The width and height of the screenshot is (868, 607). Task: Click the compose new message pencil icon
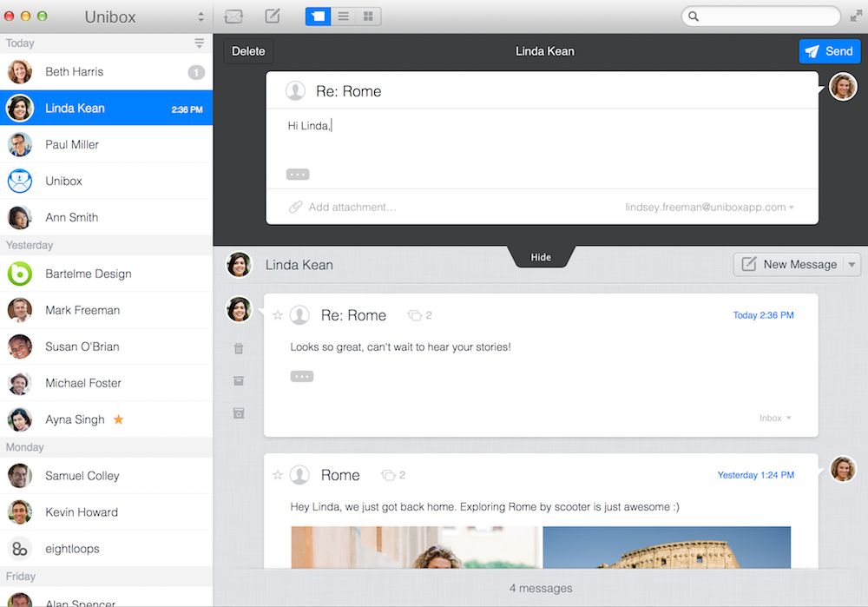click(x=272, y=16)
